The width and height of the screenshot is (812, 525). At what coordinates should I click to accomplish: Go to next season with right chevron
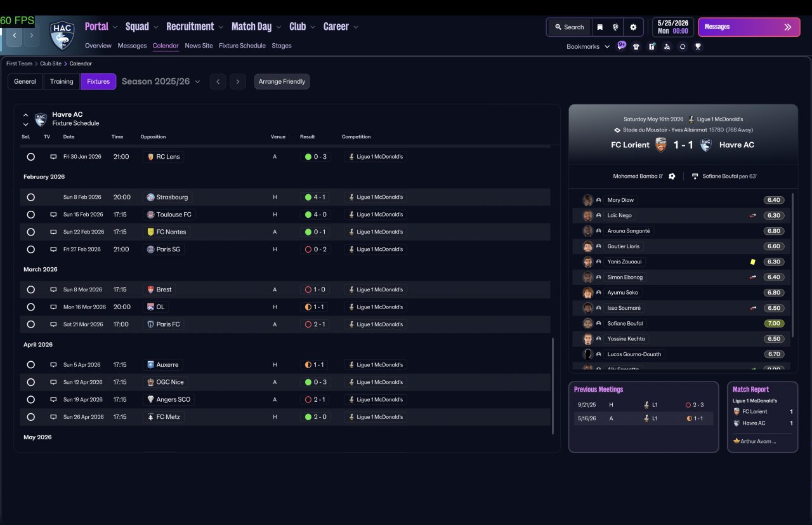point(238,81)
